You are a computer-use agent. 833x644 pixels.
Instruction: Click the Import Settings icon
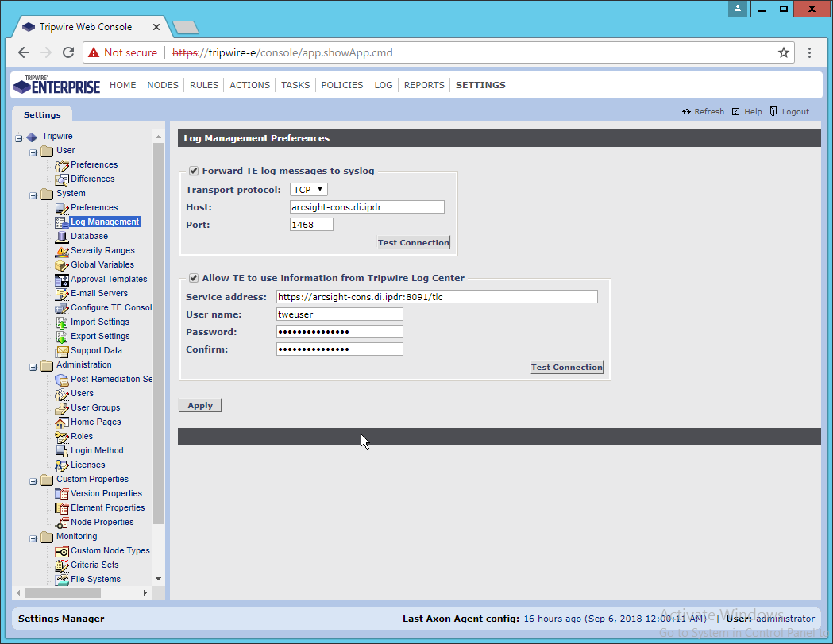(62, 322)
